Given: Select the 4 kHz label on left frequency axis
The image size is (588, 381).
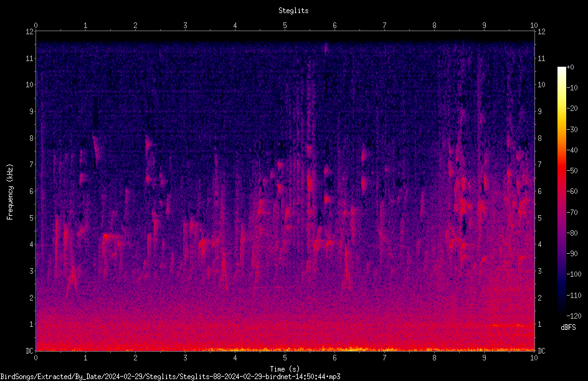Looking at the screenshot, I should tap(32, 244).
